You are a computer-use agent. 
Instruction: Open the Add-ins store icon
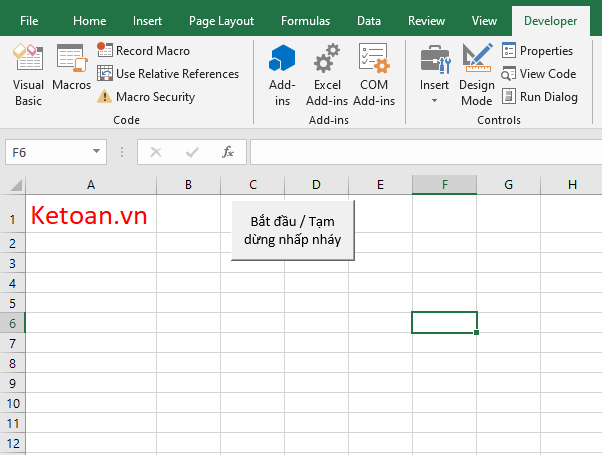click(x=282, y=74)
